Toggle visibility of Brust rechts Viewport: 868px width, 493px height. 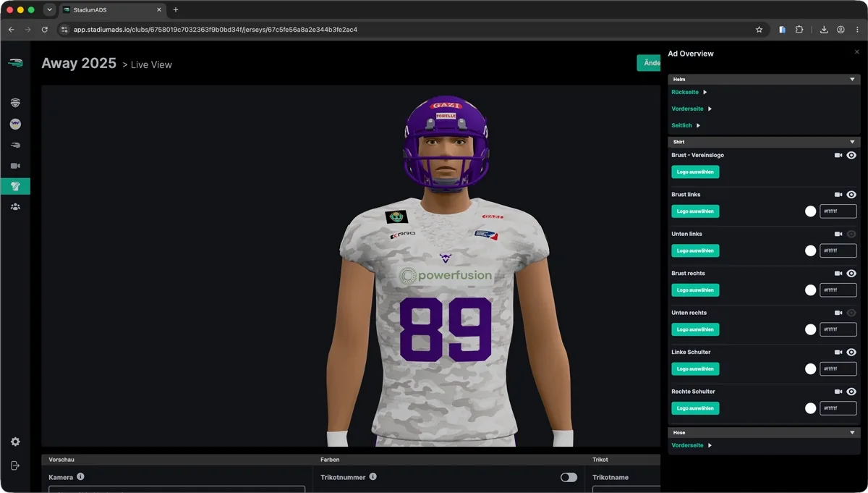coord(851,274)
